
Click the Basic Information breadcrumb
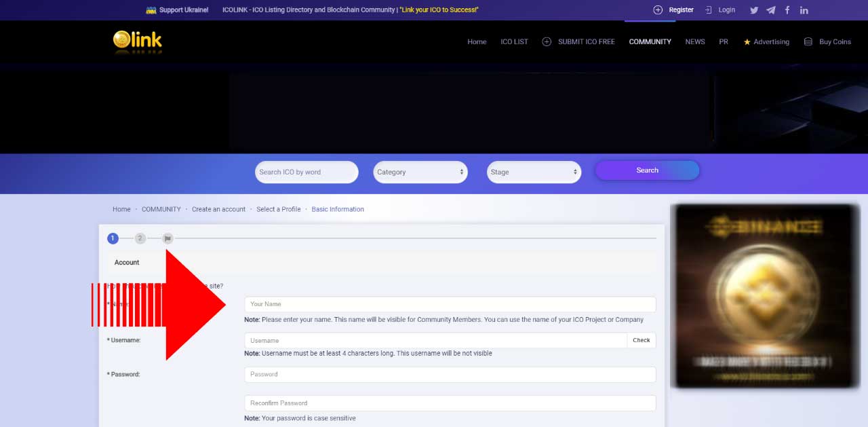pos(338,209)
